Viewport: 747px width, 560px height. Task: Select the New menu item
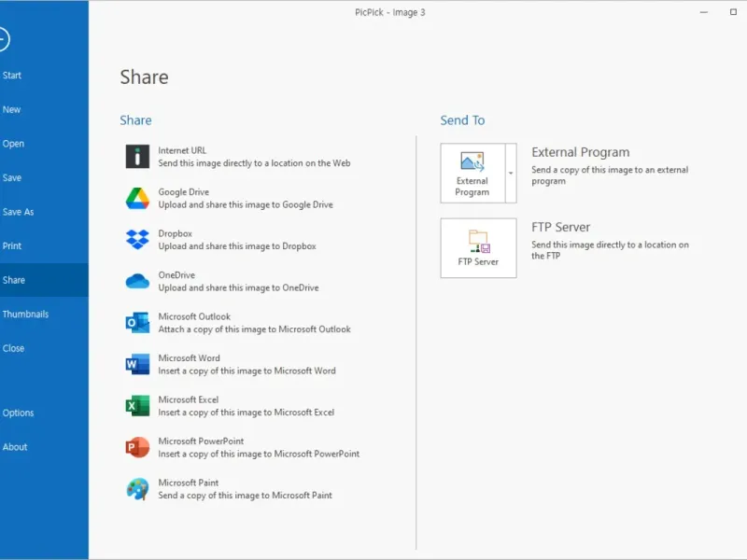pyautogui.click(x=11, y=109)
